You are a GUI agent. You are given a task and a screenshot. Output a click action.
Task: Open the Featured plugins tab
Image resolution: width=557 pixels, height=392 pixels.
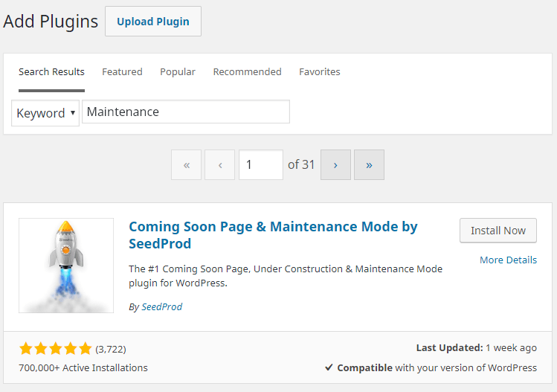click(122, 72)
